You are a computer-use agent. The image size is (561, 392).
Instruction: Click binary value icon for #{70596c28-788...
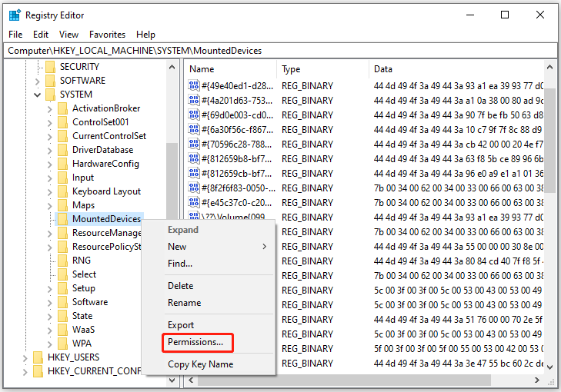pos(194,145)
